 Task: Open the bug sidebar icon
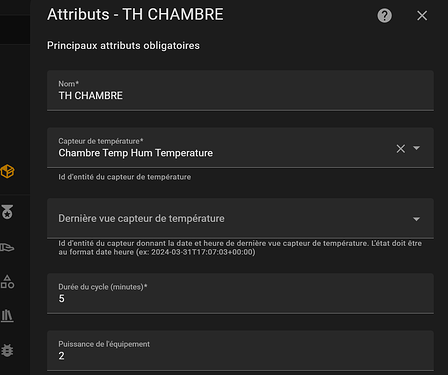[7, 350]
